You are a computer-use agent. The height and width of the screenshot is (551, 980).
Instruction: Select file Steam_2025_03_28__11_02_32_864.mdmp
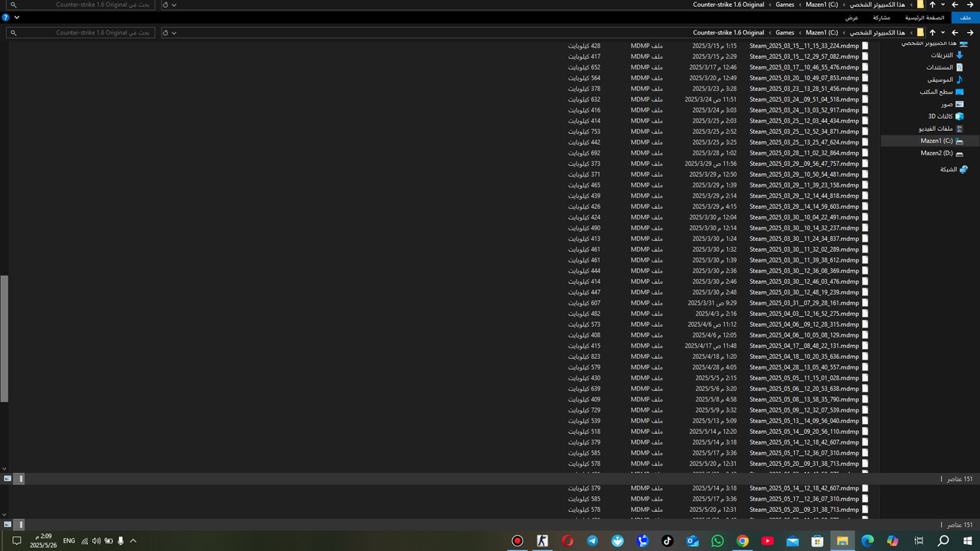pos(804,153)
